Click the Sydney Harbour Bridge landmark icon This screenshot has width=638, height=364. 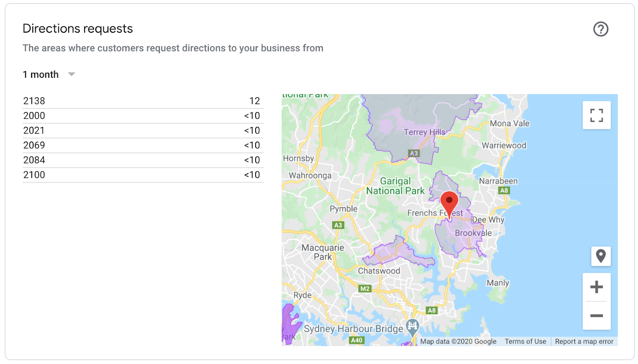[413, 326]
